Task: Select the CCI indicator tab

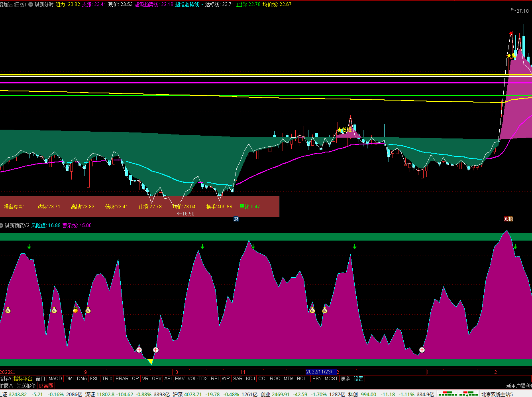Action: (262, 379)
